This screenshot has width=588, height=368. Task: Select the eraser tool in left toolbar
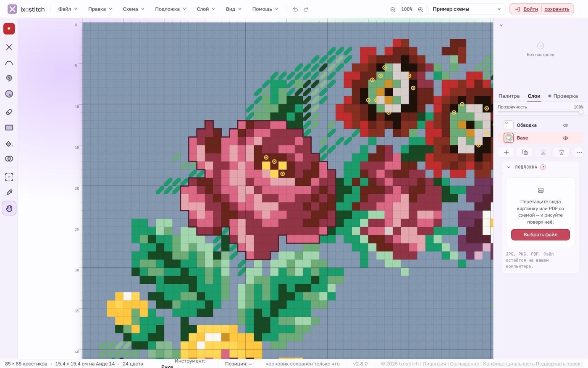tap(9, 112)
